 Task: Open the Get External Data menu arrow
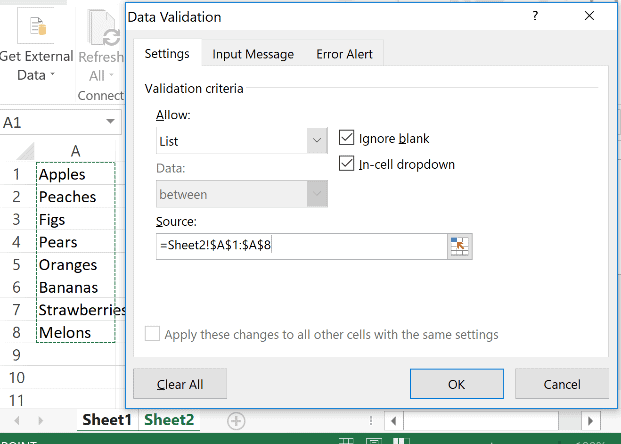[x=52, y=76]
